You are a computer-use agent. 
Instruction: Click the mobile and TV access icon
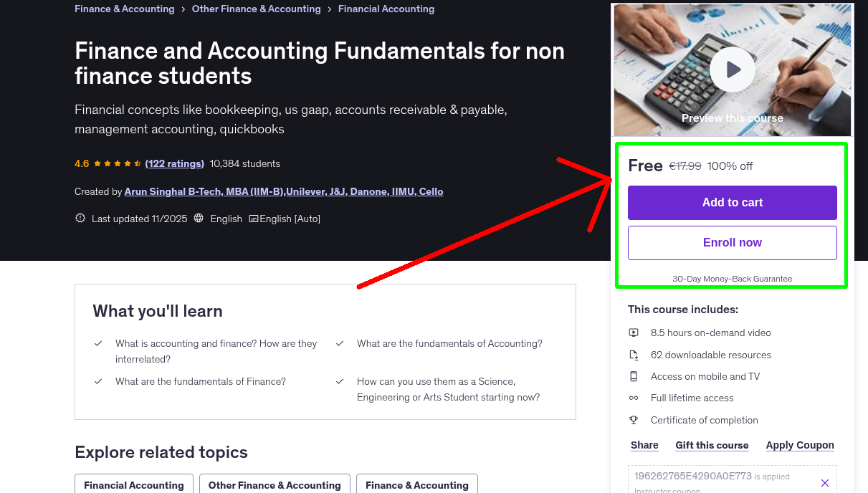(635, 376)
